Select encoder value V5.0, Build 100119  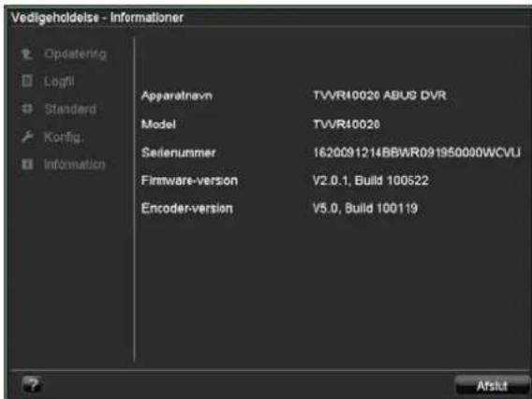[364, 208]
